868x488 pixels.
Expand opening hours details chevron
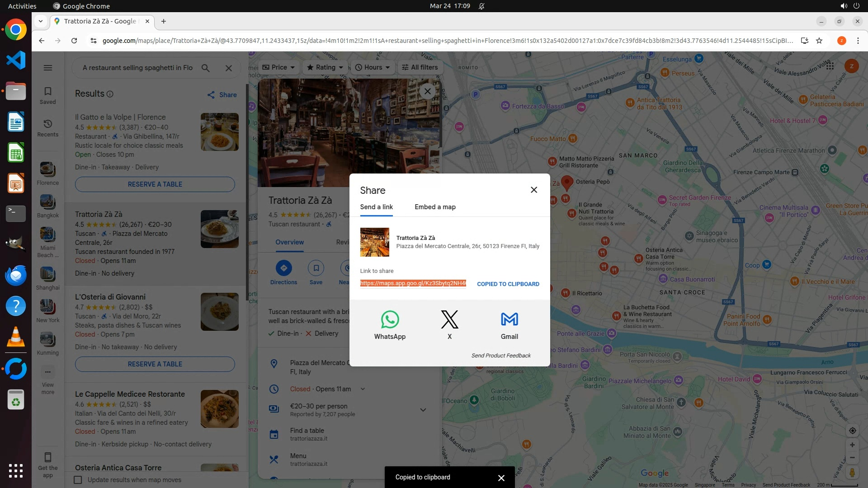pos(363,389)
